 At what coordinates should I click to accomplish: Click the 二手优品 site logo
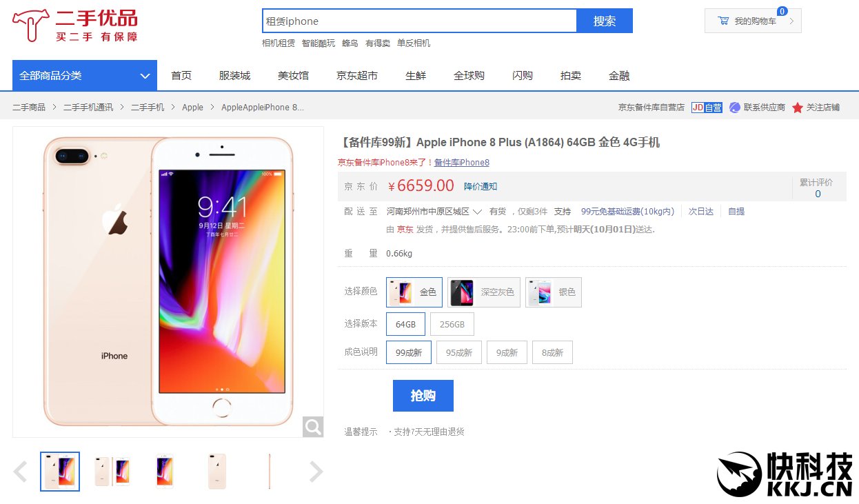pyautogui.click(x=75, y=26)
